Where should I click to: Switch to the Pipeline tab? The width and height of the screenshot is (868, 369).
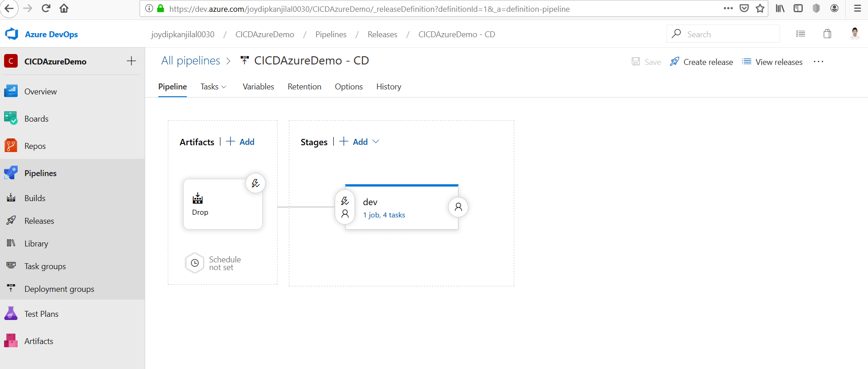point(172,87)
